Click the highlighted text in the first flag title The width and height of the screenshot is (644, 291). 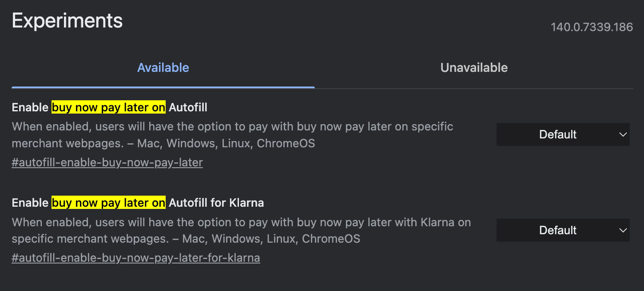tap(109, 107)
